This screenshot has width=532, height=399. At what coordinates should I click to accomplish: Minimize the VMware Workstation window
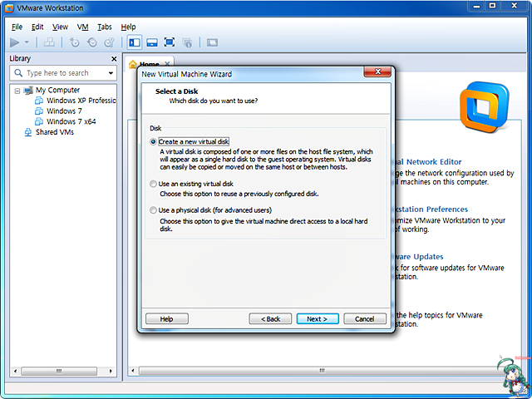(476, 7)
